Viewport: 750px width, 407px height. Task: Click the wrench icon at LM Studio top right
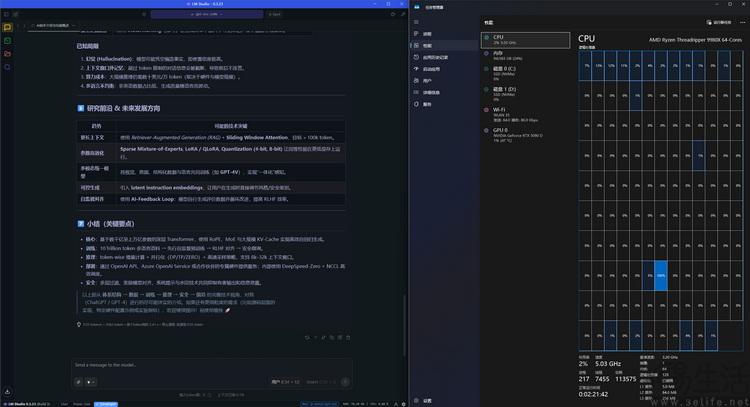(403, 14)
